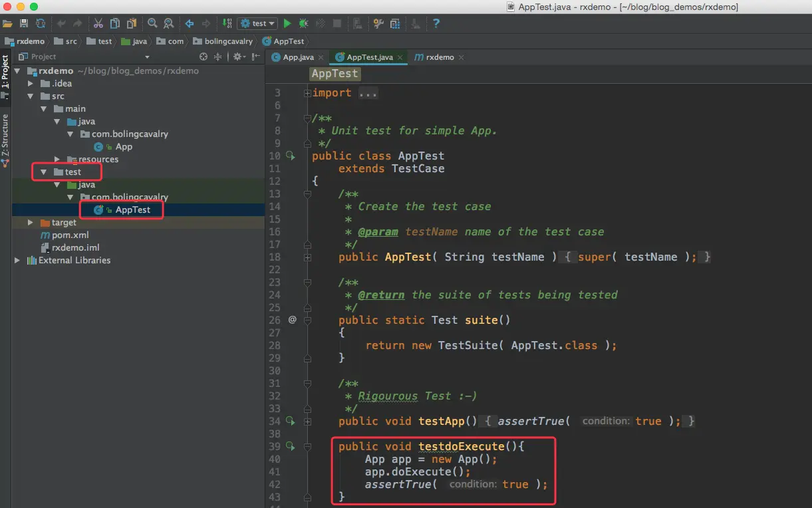Click run gutter icon beside testdoExecute
The height and width of the screenshot is (508, 812).
click(x=290, y=446)
